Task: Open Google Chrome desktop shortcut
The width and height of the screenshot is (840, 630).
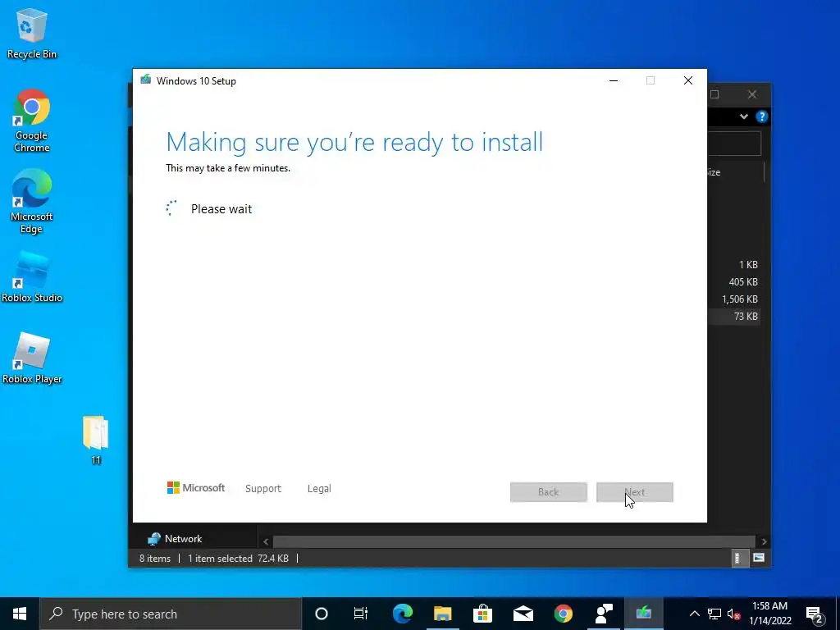Action: [32, 121]
